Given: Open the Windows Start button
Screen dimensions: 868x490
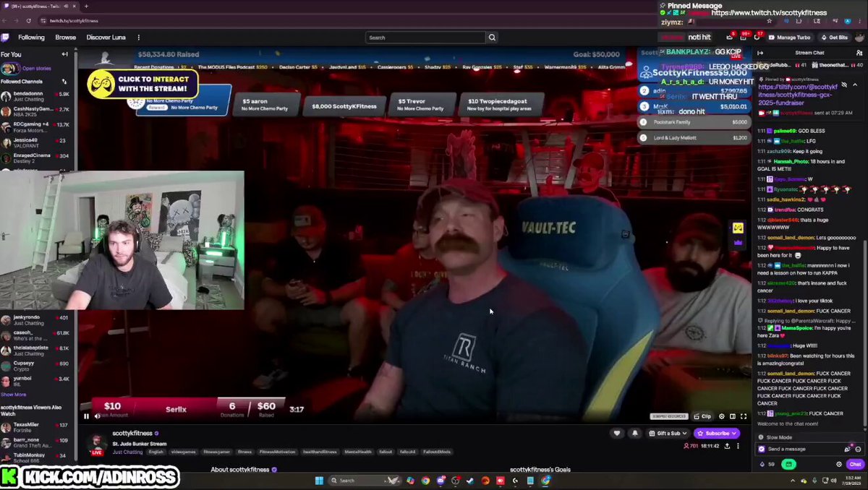Looking at the screenshot, I should click(x=319, y=481).
